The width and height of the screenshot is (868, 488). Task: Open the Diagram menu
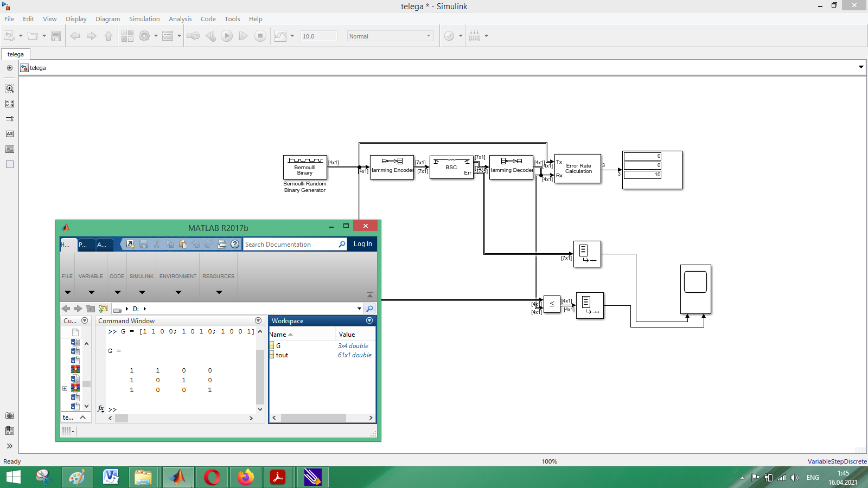pos(108,19)
